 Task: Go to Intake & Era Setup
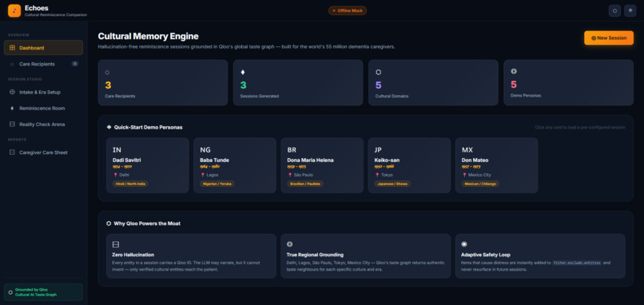click(x=43, y=92)
